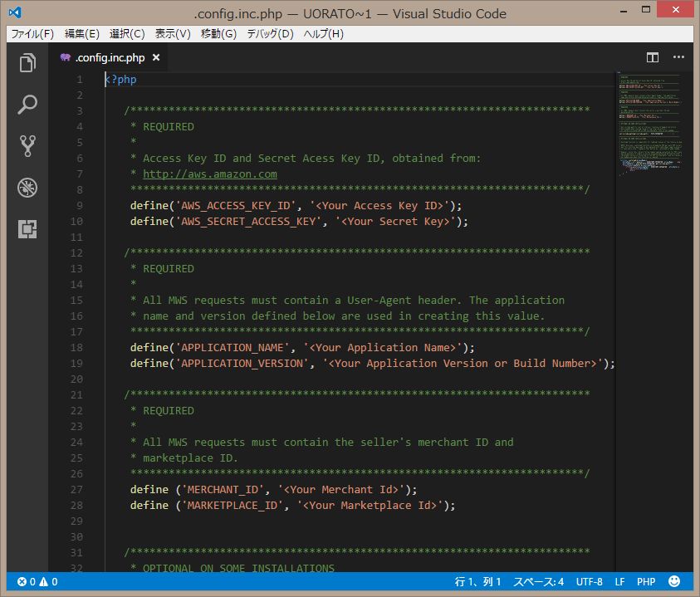This screenshot has width=700, height=597.
Task: Click the 行 1、列 1 cursor position indicator
Action: point(477,581)
